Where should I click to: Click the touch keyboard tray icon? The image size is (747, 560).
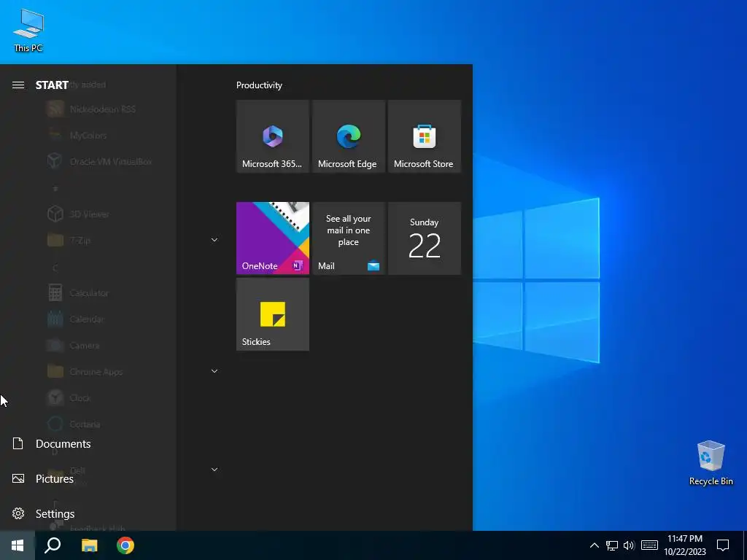(x=649, y=545)
